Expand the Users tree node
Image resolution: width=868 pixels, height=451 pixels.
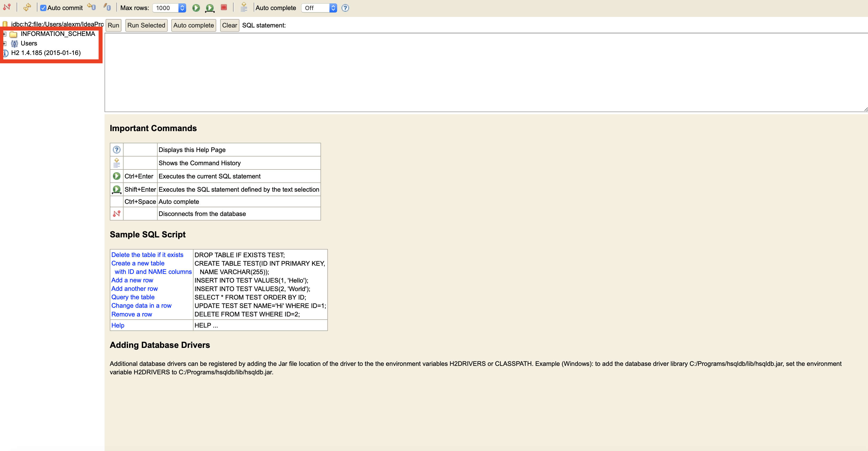[x=4, y=43]
